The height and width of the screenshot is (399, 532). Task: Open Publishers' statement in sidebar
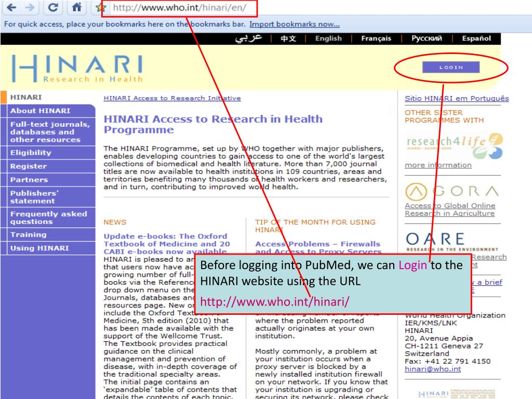pos(48,197)
